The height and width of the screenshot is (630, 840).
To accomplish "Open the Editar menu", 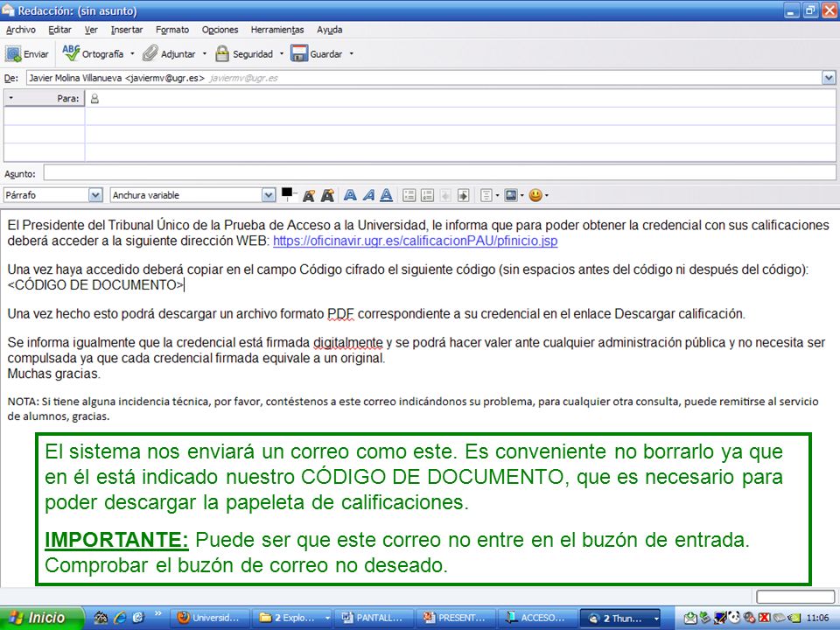I will 60,30.
